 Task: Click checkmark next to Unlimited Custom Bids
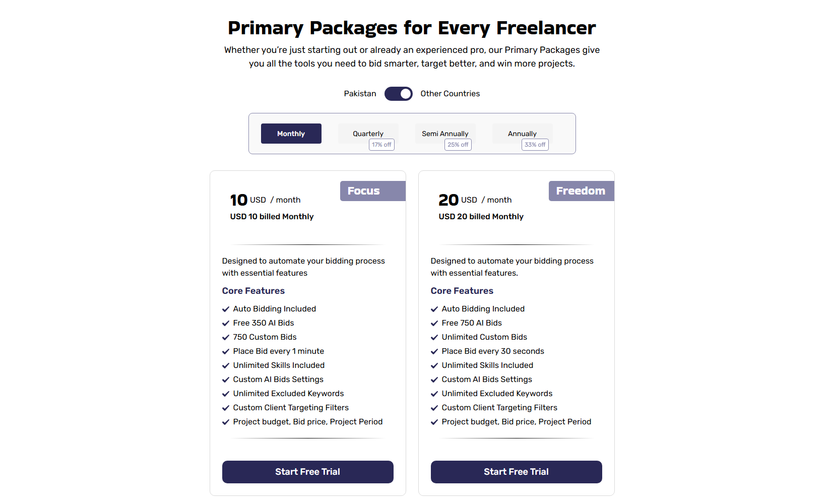point(434,338)
